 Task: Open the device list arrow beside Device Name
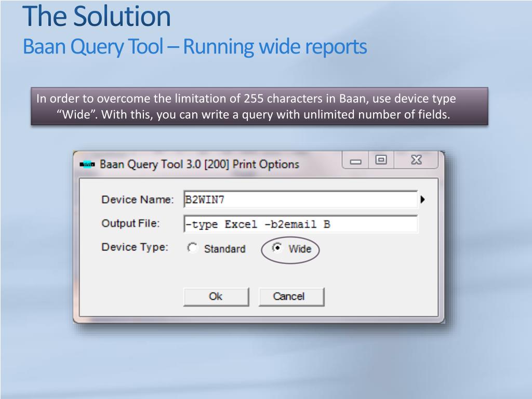pos(422,199)
